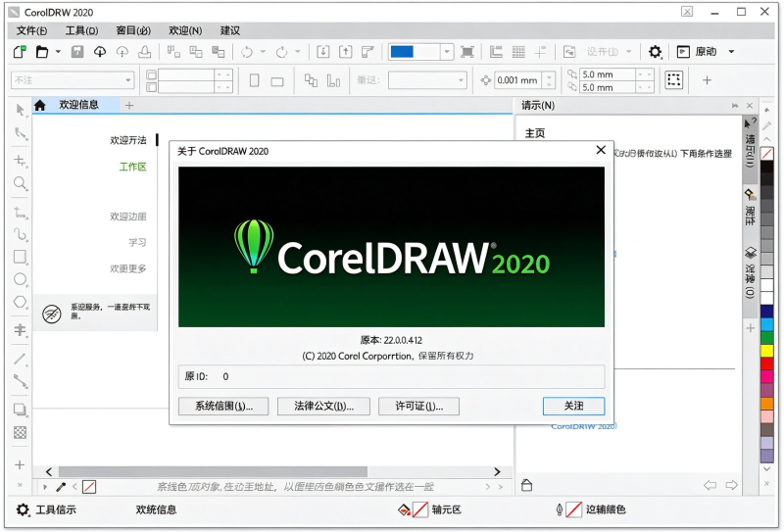Screen dimensions: 784x532
Task: Click the 原 ID field in dialog
Action: [391, 376]
